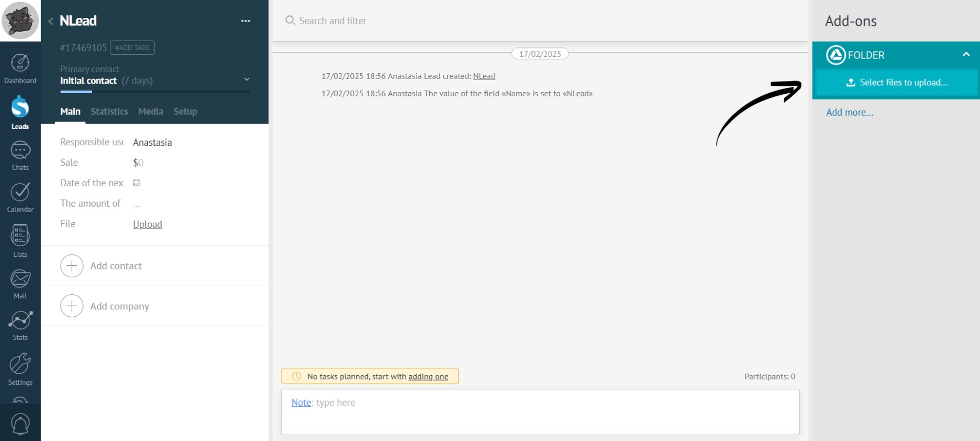Viewport: 980px width, 441px height.
Task: Click the Add more add-ons link
Action: click(849, 113)
